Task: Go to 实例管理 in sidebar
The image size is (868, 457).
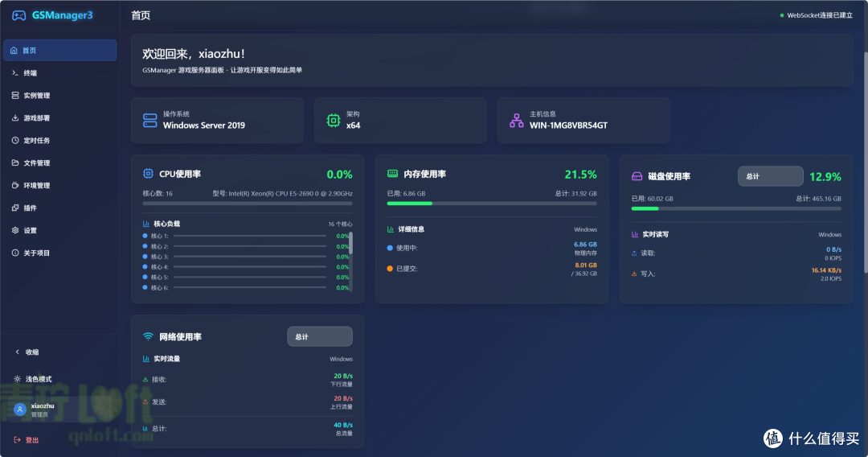Action: pyautogui.click(x=59, y=95)
